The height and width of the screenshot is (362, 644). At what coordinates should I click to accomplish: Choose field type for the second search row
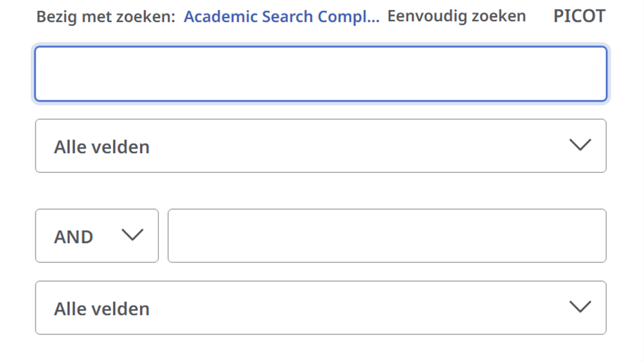(x=321, y=307)
